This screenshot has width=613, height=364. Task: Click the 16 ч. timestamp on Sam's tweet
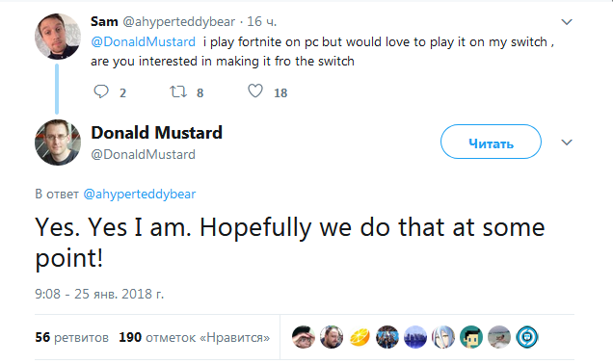pos(261,21)
